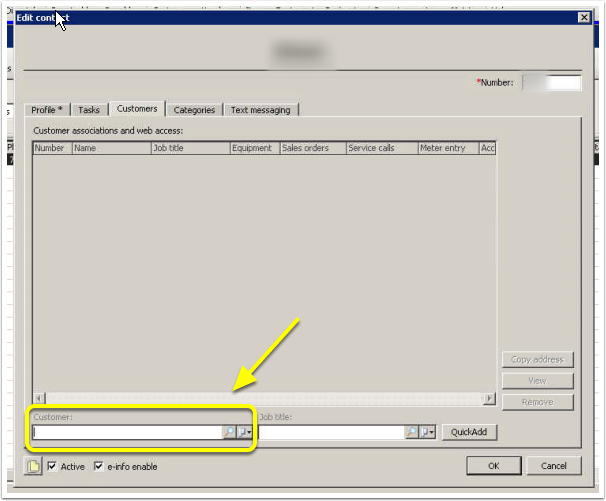Click the Customer lookup magnifier icon
Viewport: 606px width, 501px height.
tap(228, 432)
